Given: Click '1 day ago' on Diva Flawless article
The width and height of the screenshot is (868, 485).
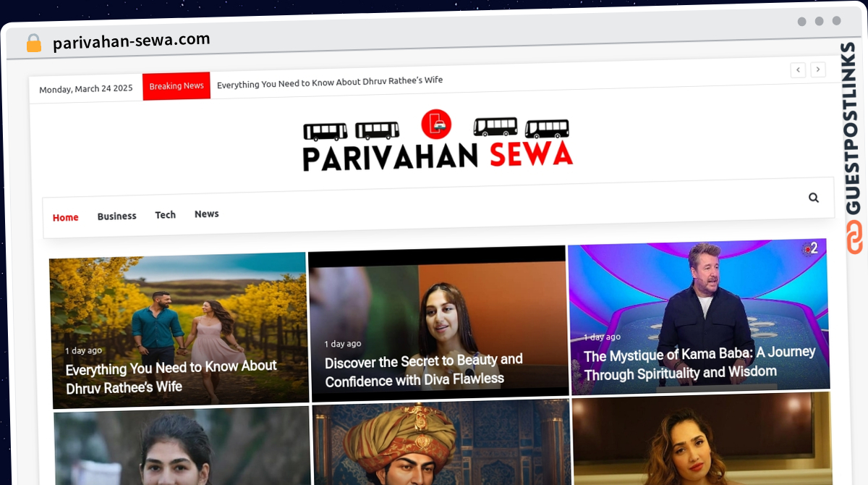Looking at the screenshot, I should click(343, 344).
